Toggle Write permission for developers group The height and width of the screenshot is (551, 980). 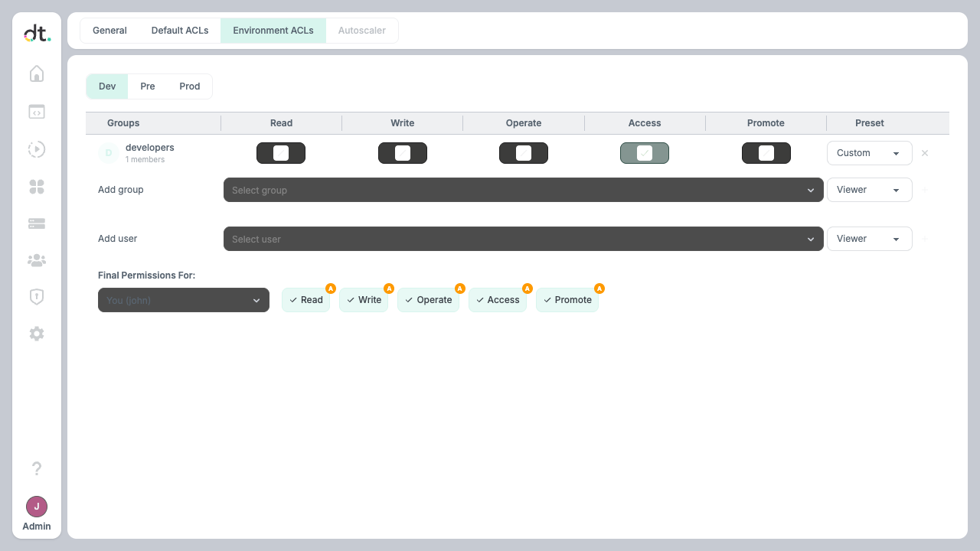pos(403,153)
